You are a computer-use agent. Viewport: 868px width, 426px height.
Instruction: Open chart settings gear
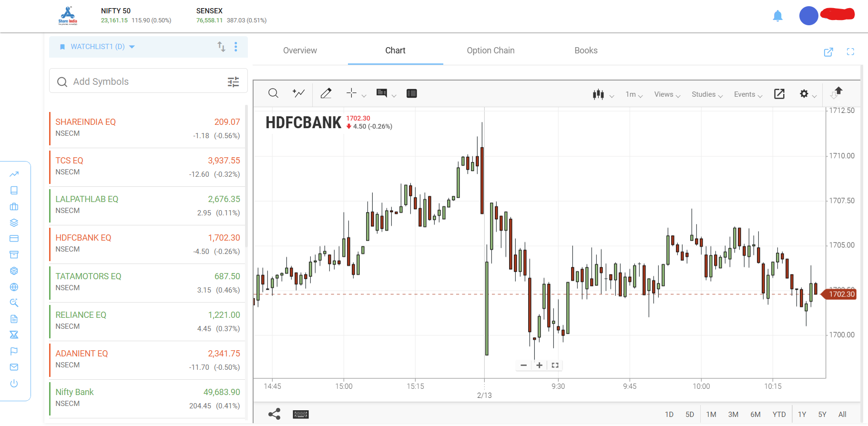coord(804,94)
